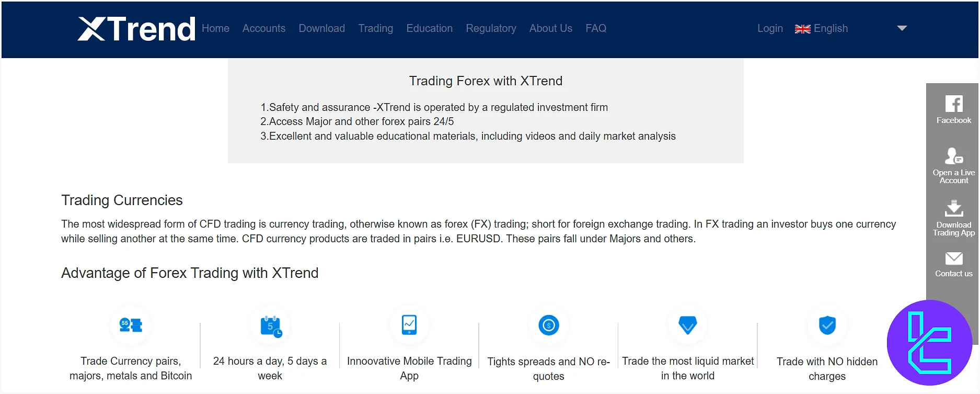Image resolution: width=980 pixels, height=394 pixels.
Task: Open the Regulatory menu
Action: click(x=491, y=28)
